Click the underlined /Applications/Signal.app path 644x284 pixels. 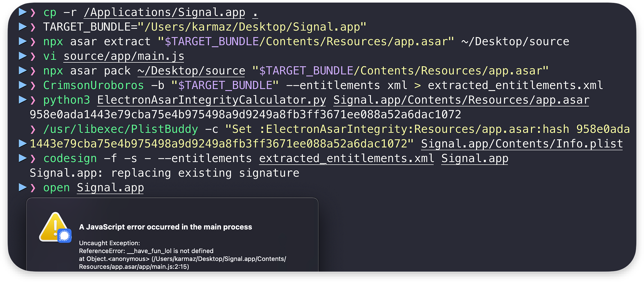[164, 13]
